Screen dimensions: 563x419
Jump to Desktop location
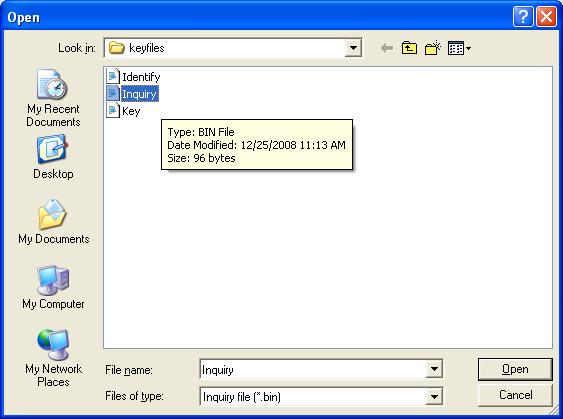(x=53, y=157)
